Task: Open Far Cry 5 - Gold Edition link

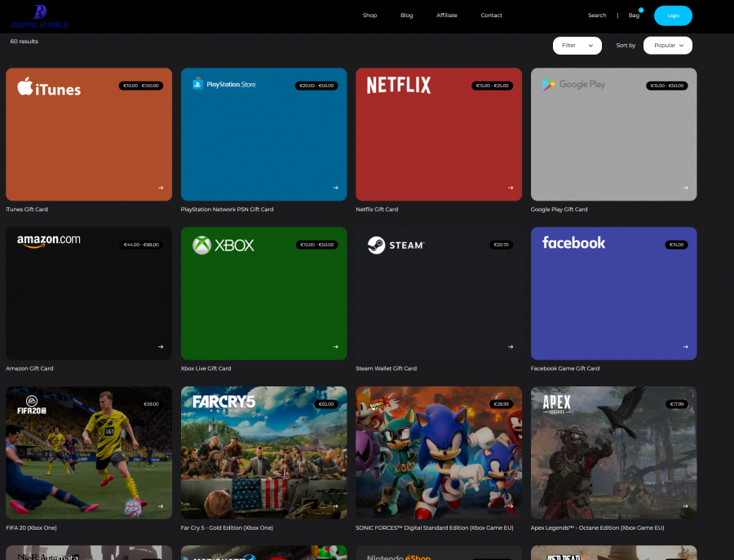Action: coord(227,527)
